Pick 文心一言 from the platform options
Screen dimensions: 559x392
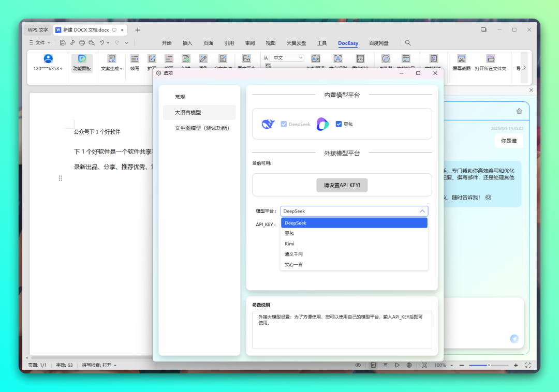coord(293,264)
